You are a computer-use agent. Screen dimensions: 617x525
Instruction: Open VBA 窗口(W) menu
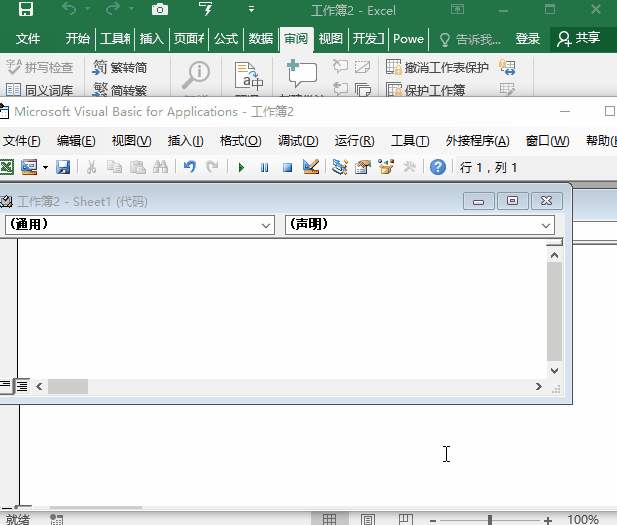coord(547,141)
